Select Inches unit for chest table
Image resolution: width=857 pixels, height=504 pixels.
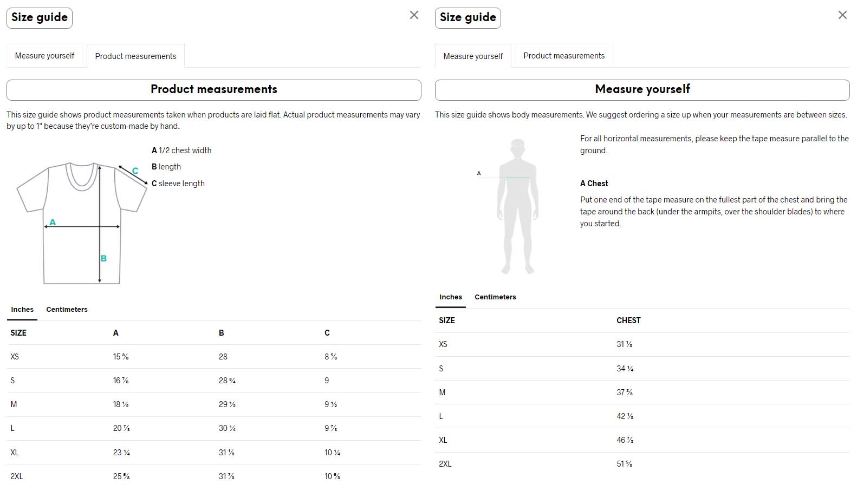pyautogui.click(x=451, y=297)
